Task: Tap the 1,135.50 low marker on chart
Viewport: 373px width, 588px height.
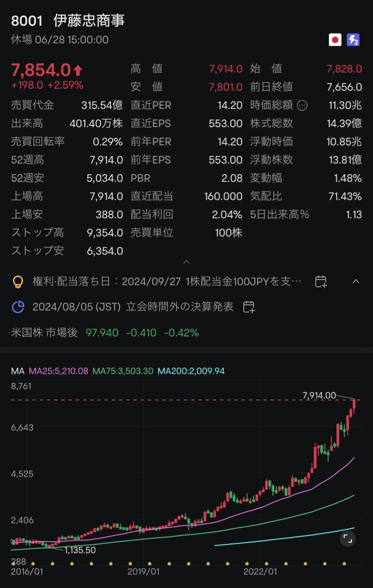Action: tap(80, 550)
